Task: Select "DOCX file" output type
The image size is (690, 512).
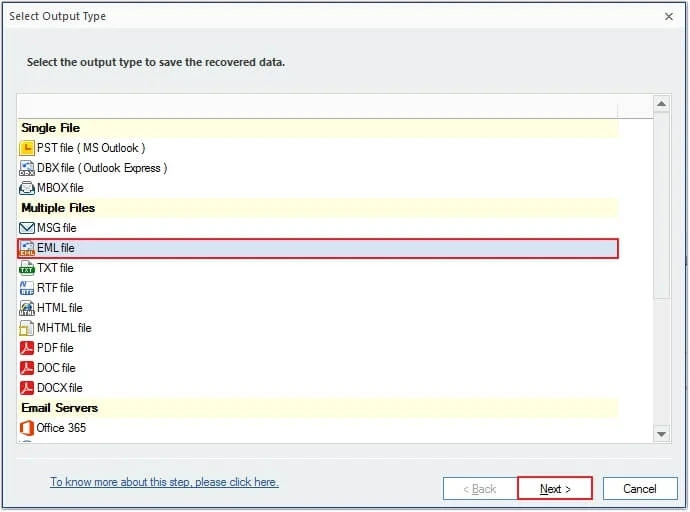Action: (60, 388)
